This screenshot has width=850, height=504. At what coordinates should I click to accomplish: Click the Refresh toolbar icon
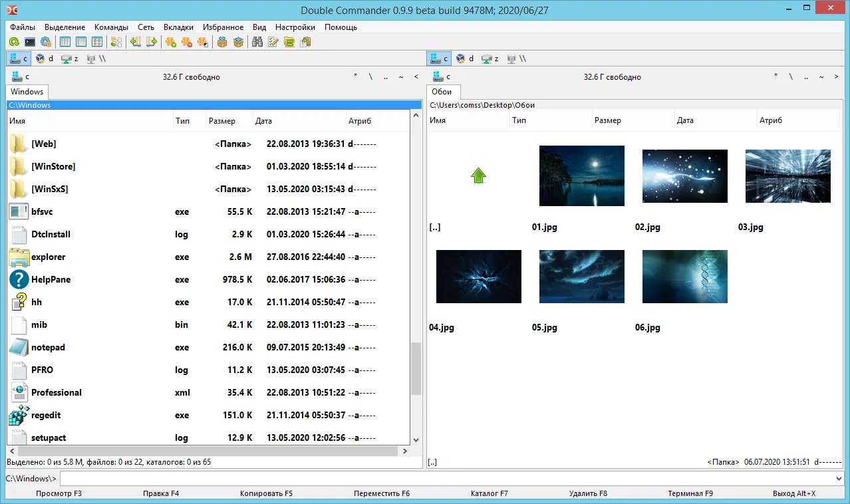13,42
